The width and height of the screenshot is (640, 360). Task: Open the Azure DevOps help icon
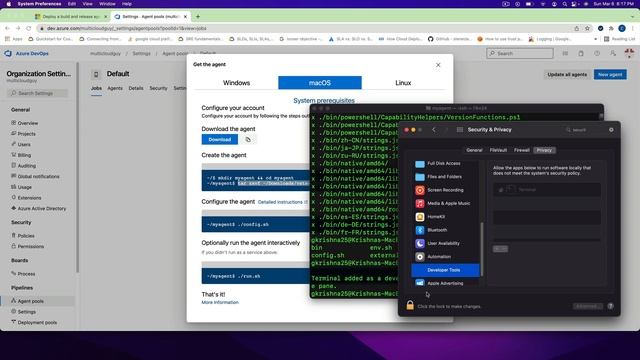(597, 53)
